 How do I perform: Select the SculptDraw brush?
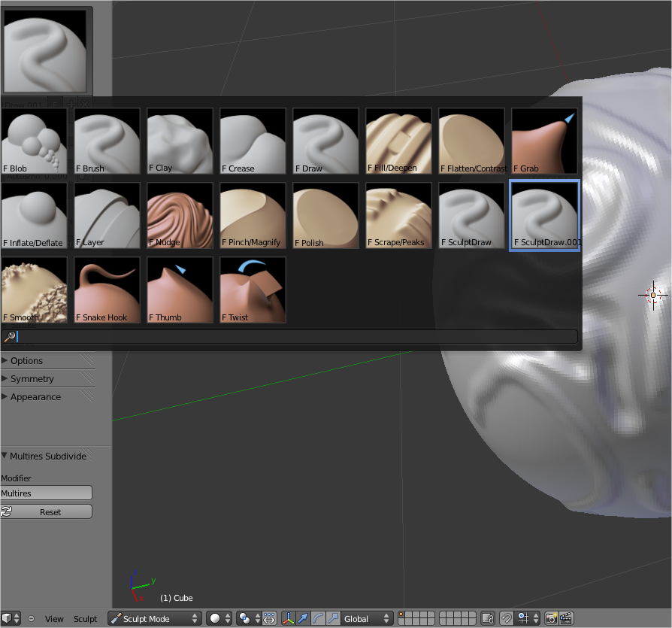click(471, 216)
